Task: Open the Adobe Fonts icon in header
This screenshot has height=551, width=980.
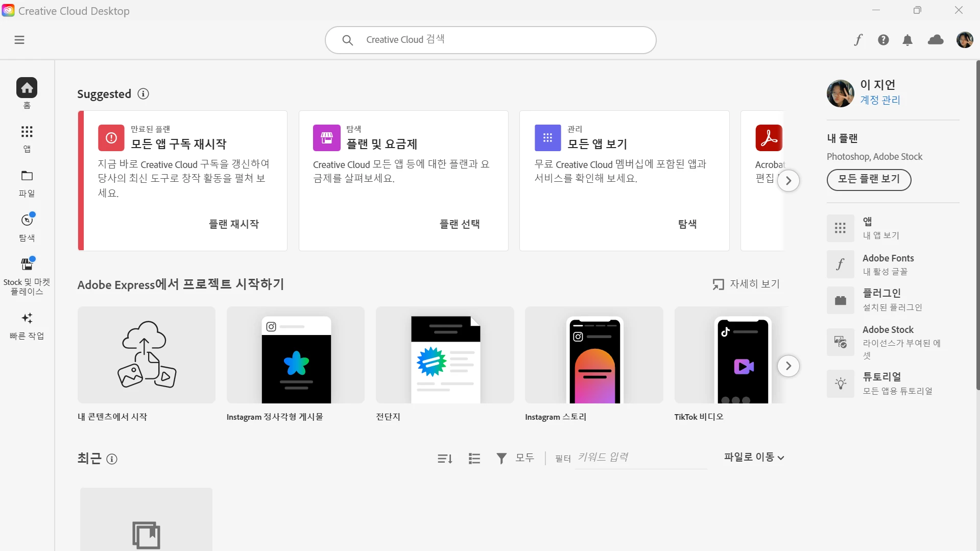Action: 858,40
